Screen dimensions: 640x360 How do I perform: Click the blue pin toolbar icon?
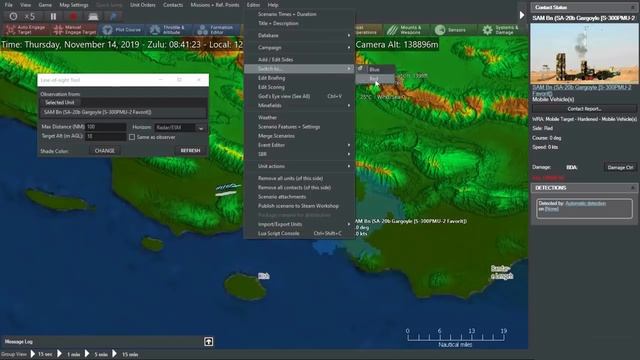pyautogui.click(x=113, y=16)
